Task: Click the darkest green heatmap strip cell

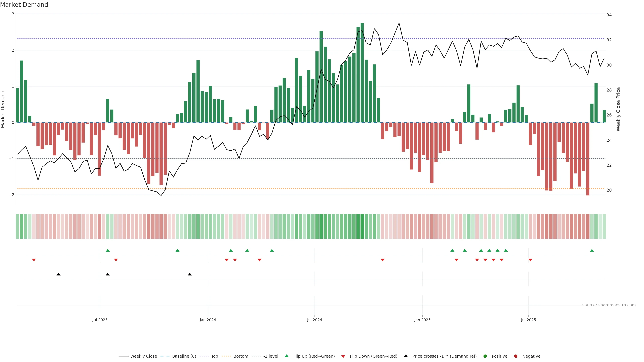Action: [362, 226]
